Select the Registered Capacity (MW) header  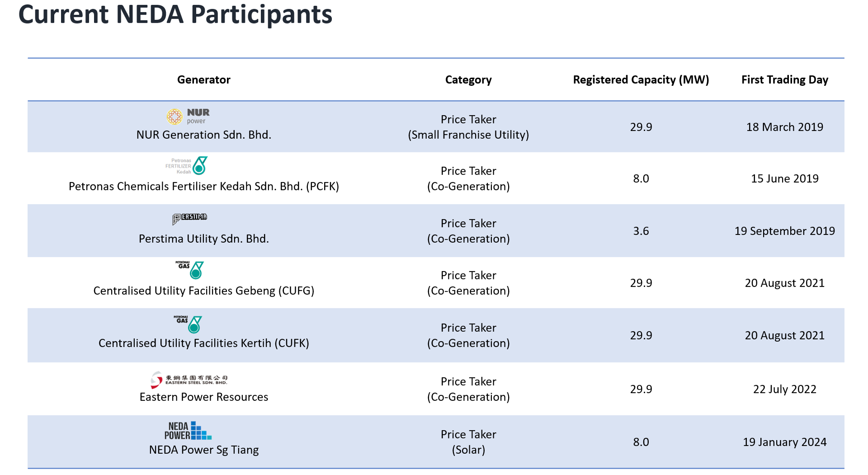641,80
